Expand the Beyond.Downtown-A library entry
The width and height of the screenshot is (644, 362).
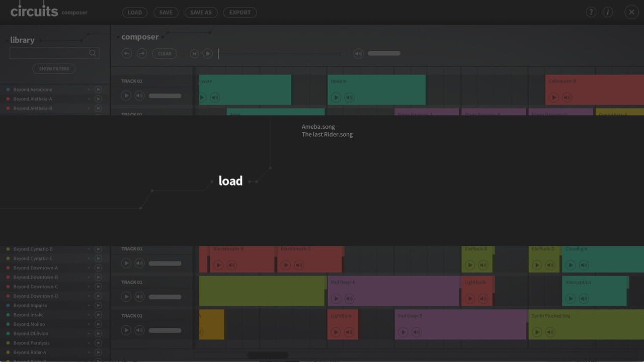pos(89,267)
